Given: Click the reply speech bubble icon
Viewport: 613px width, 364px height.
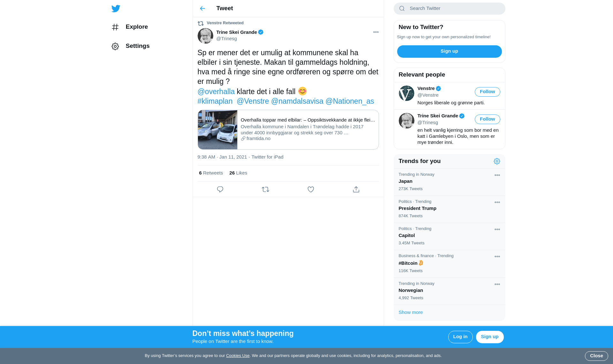Looking at the screenshot, I should click(220, 189).
